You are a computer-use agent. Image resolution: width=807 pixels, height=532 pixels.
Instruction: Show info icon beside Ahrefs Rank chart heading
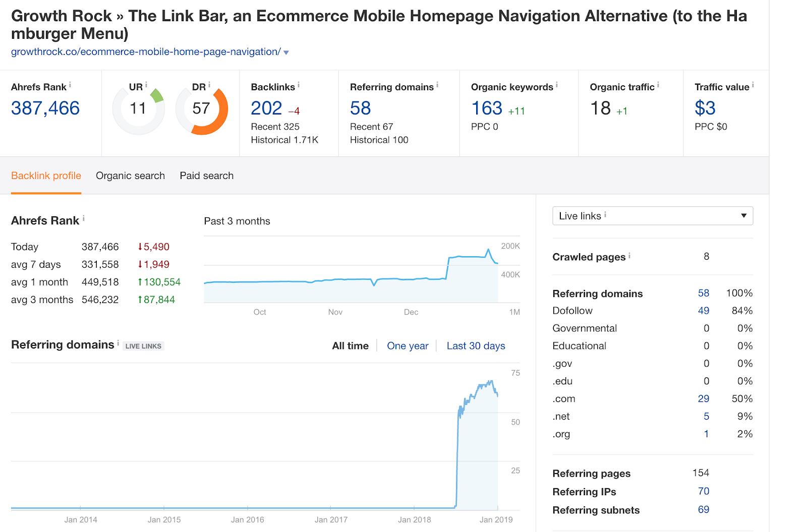point(84,218)
